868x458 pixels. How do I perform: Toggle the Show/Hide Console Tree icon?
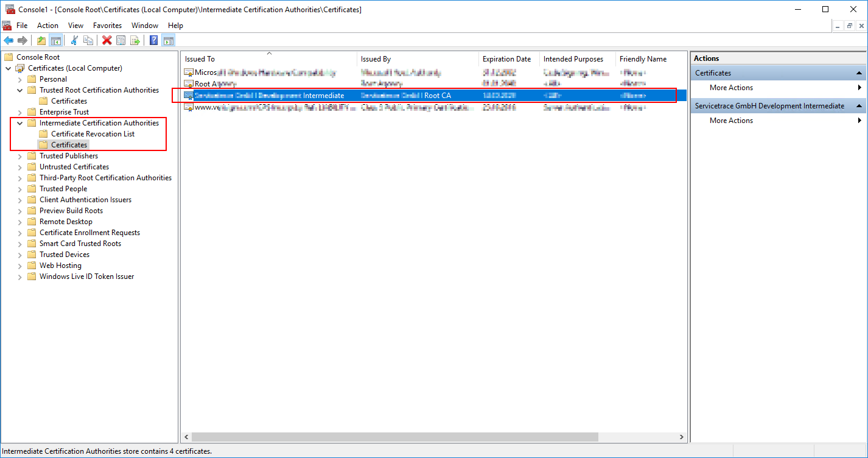point(55,40)
